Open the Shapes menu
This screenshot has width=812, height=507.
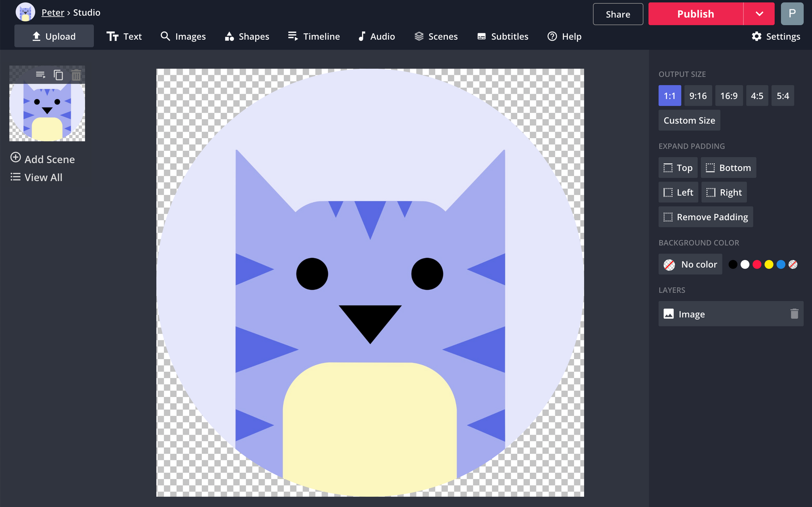[x=247, y=37]
